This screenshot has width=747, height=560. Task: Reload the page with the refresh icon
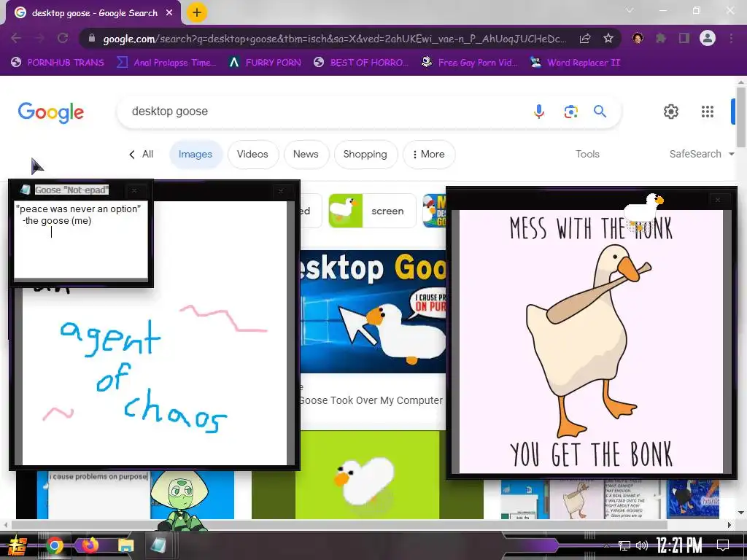coord(63,38)
